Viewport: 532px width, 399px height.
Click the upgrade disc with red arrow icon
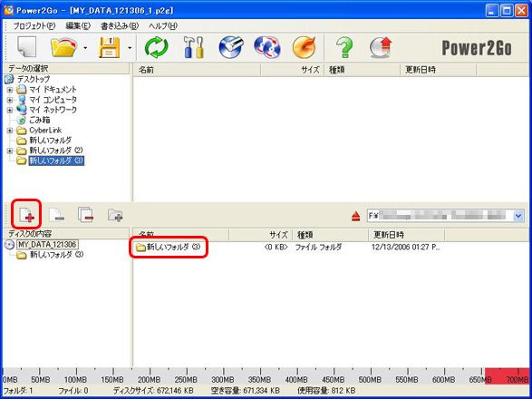[x=381, y=47]
